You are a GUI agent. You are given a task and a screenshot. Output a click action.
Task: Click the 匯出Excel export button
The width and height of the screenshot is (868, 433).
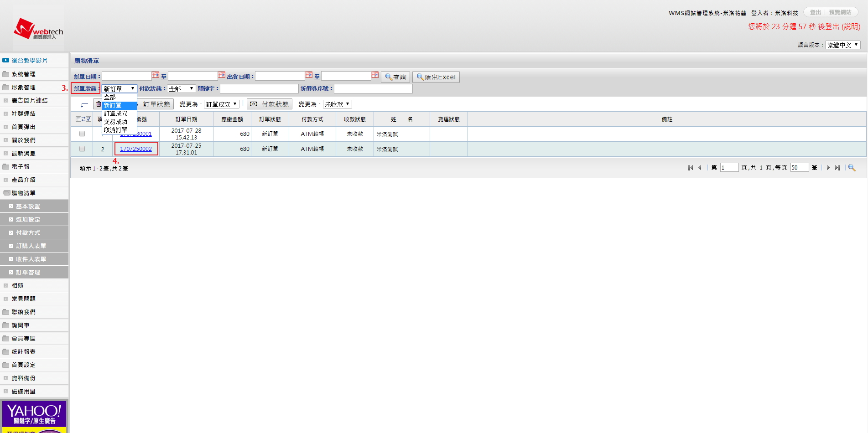436,77
